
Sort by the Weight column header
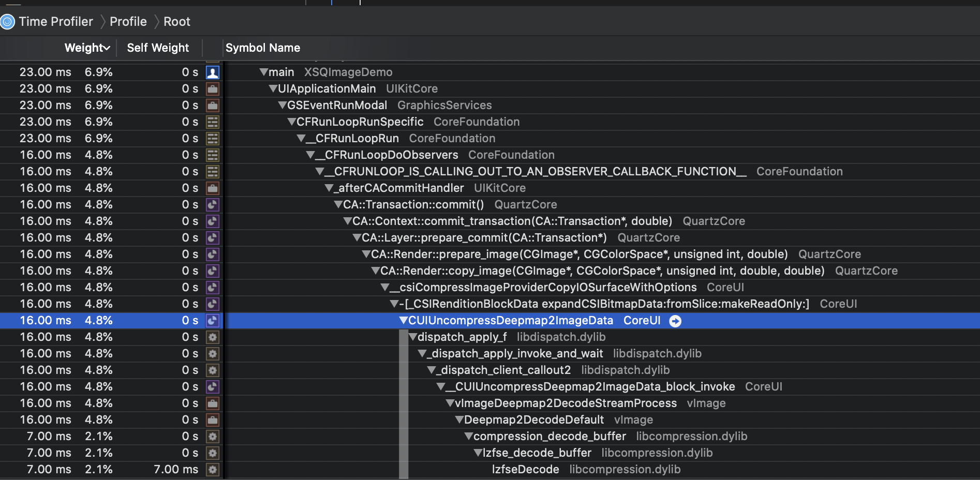coord(87,48)
